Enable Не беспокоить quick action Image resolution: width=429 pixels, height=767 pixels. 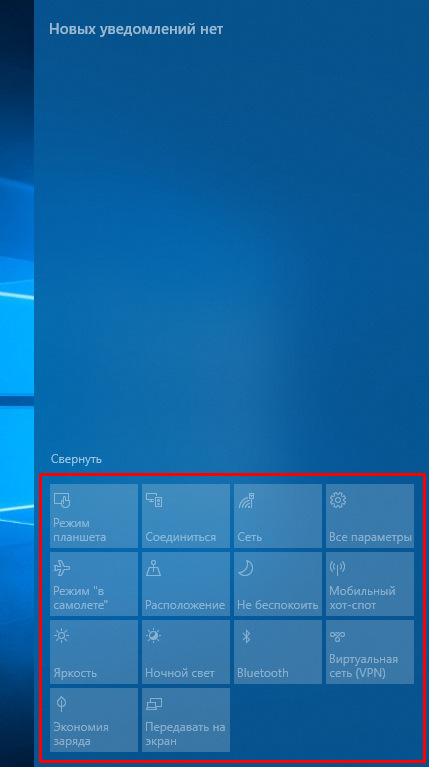click(x=278, y=584)
